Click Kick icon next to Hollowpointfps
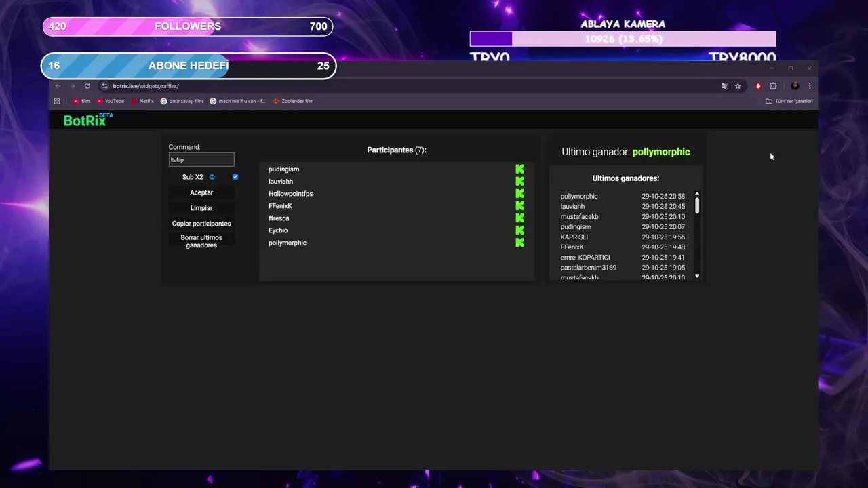The width and height of the screenshot is (868, 488). [519, 194]
